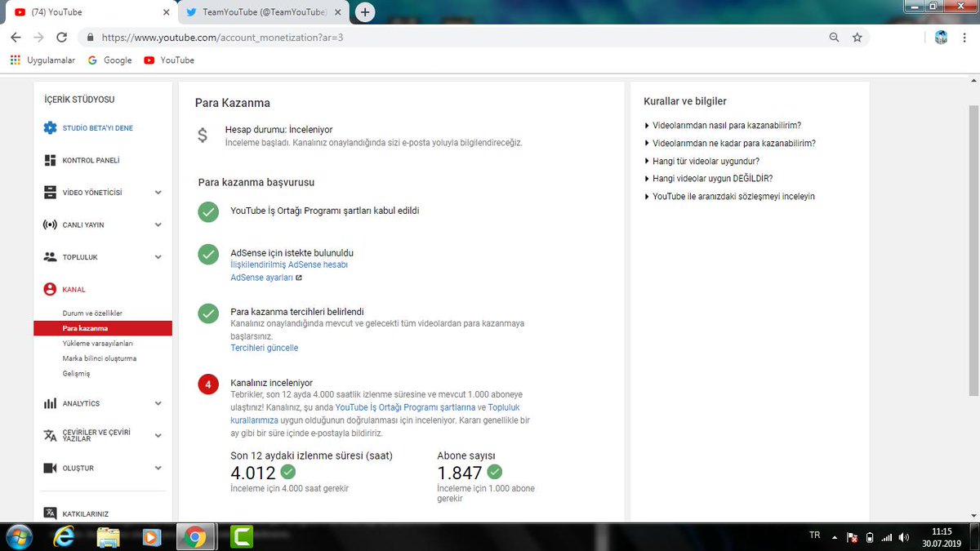980x551 pixels.
Task: Open the media player taskbar icon
Action: (151, 536)
